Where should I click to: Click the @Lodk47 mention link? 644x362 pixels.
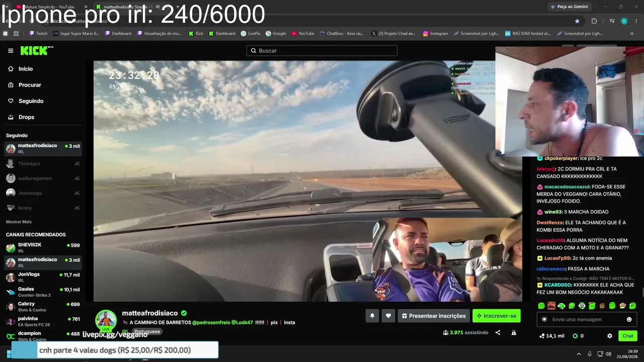tap(242, 322)
